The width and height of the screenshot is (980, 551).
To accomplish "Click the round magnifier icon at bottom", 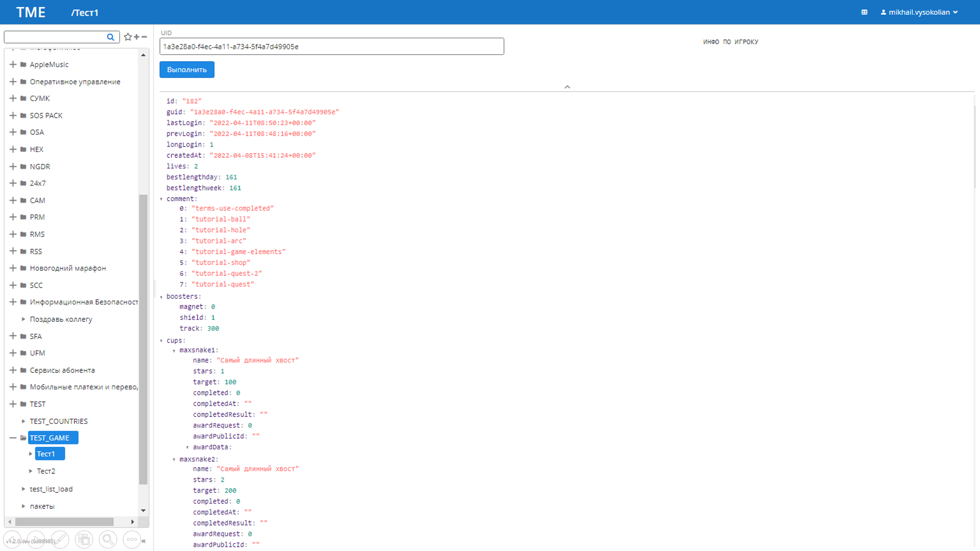I will (108, 539).
